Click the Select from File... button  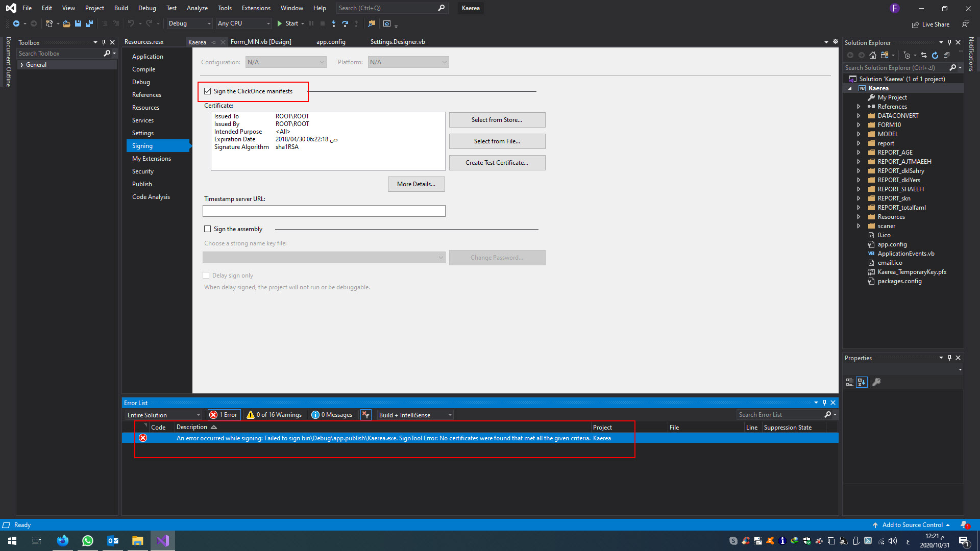tap(497, 141)
